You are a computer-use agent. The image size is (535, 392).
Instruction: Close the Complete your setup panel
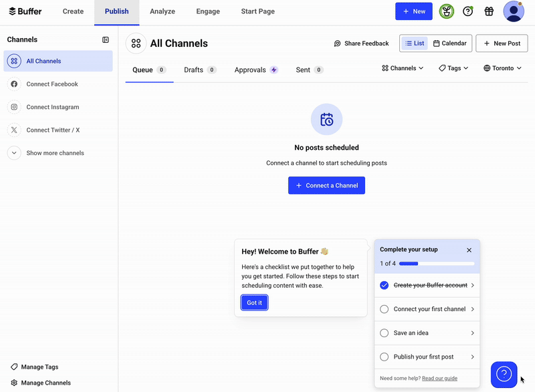click(x=469, y=250)
